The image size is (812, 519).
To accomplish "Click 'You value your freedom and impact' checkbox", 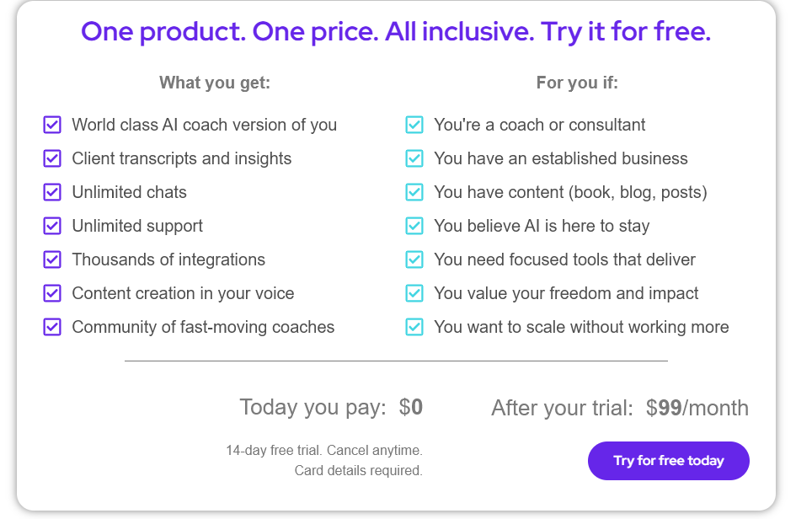I will point(414,293).
